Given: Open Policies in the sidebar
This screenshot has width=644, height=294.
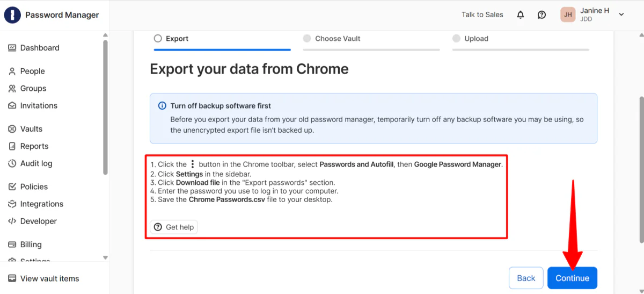Looking at the screenshot, I should (34, 187).
